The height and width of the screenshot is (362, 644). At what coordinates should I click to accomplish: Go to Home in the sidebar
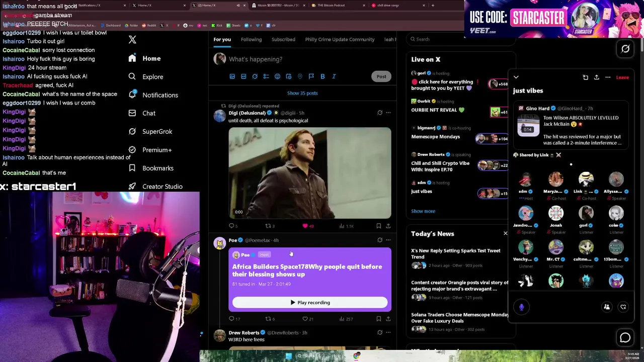point(144,58)
